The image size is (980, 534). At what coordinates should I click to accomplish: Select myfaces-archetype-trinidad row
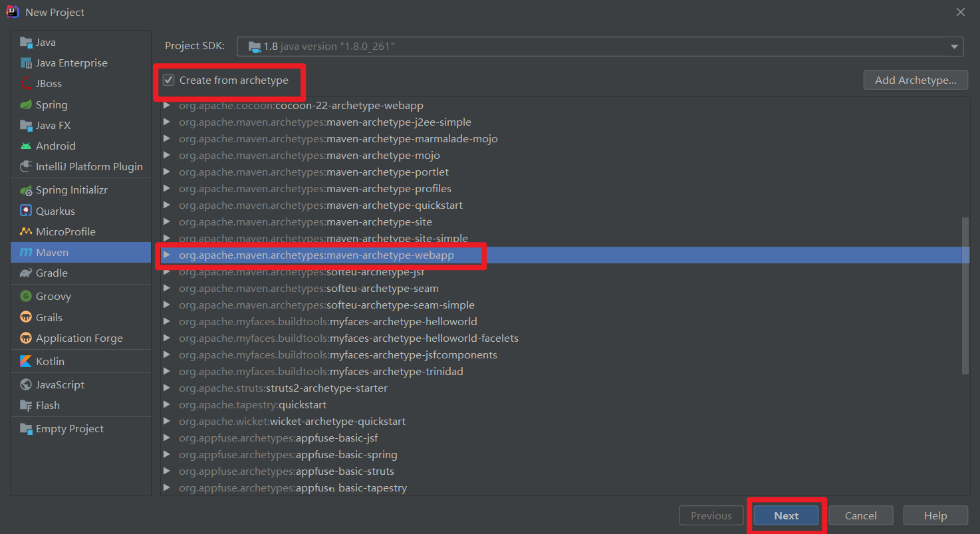tap(565, 372)
